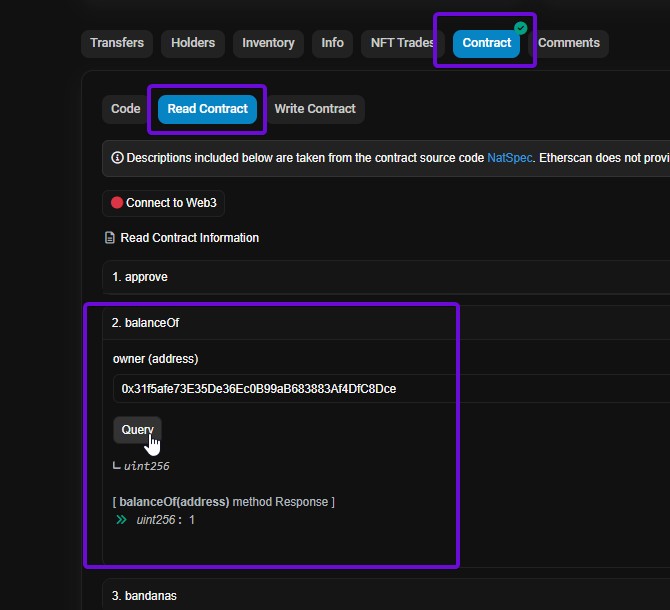Follow the NatSpec link
This screenshot has width=670, height=610.
[x=510, y=158]
